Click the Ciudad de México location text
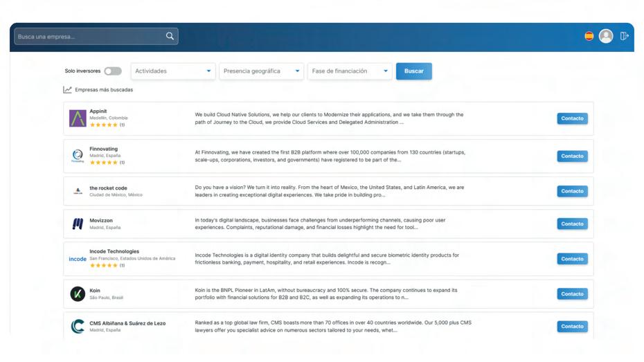The height and width of the screenshot is (362, 644). pos(116,195)
